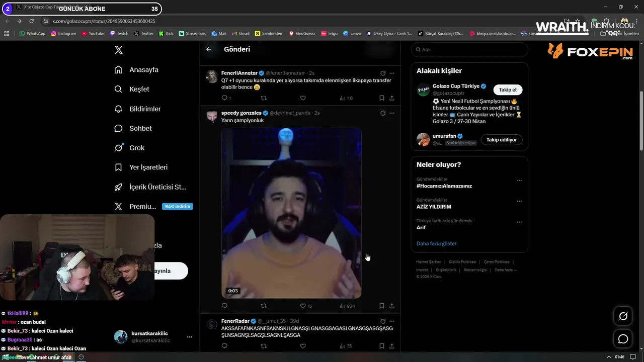This screenshot has height=362, width=644.
Task: Open more options on FenerliAnnatar's post
Action: [392, 73]
